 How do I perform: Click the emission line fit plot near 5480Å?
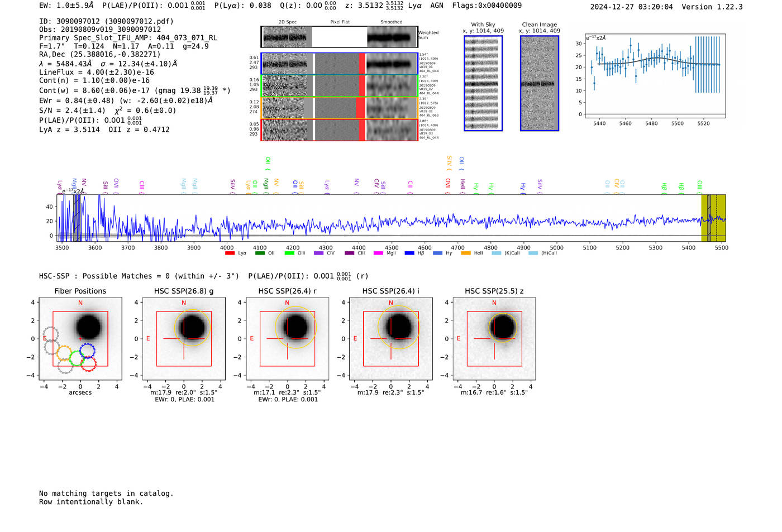click(655, 76)
